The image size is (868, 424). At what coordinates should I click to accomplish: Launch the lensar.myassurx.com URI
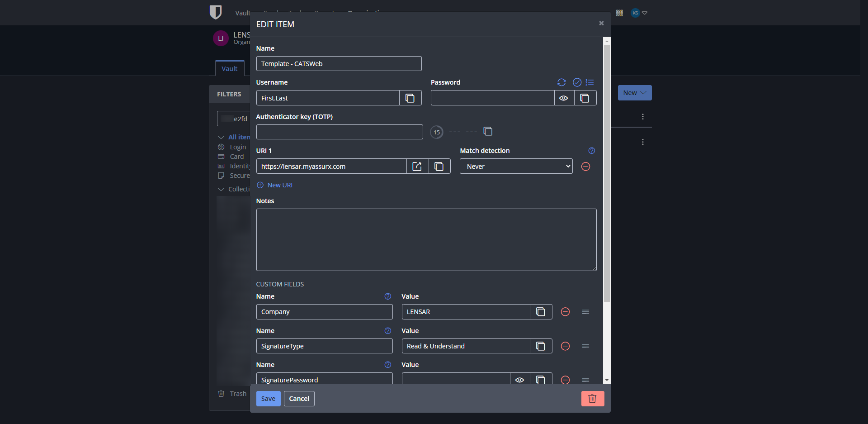click(417, 166)
